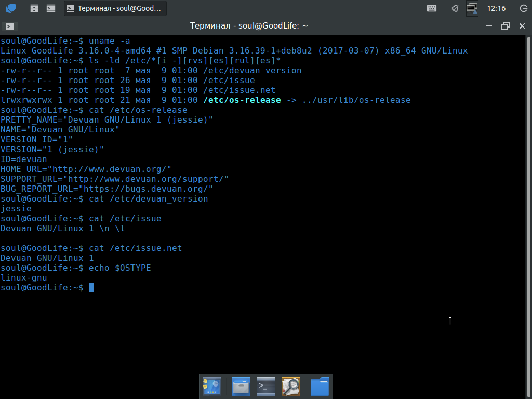Viewport: 532px width, 399px height.
Task: Click the terminal vertical scrollbar
Action: pos(529,217)
